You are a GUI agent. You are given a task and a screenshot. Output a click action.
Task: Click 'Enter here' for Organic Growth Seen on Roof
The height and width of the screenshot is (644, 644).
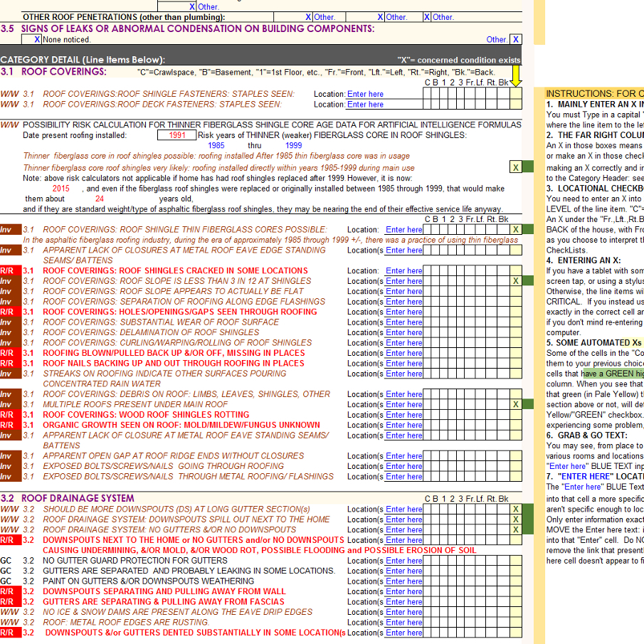[x=403, y=425]
